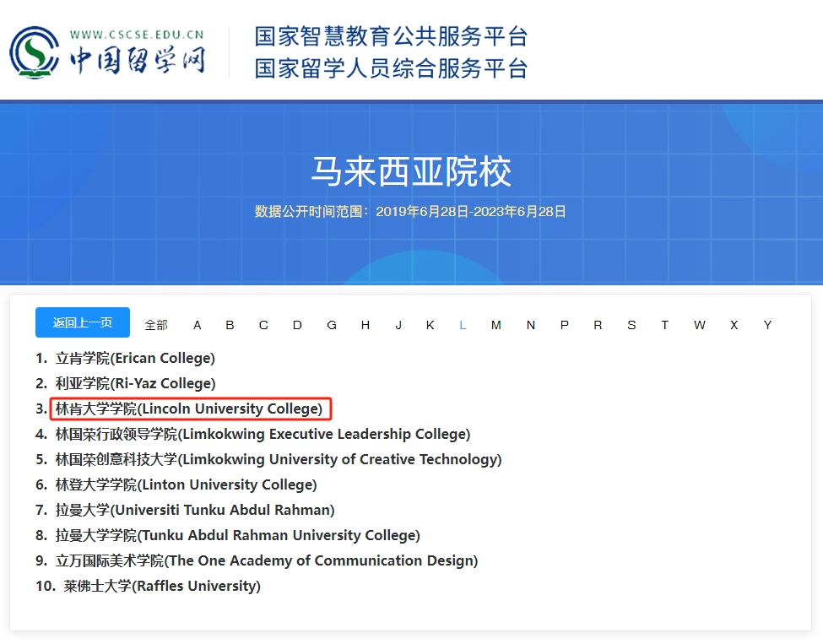This screenshot has width=823, height=644.
Task: Open 立肯学院 (Erican College) entry
Action: tap(135, 359)
